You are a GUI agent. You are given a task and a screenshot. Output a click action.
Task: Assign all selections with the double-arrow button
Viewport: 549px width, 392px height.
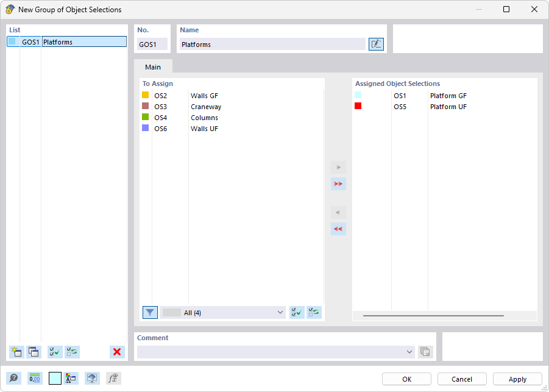(x=338, y=184)
